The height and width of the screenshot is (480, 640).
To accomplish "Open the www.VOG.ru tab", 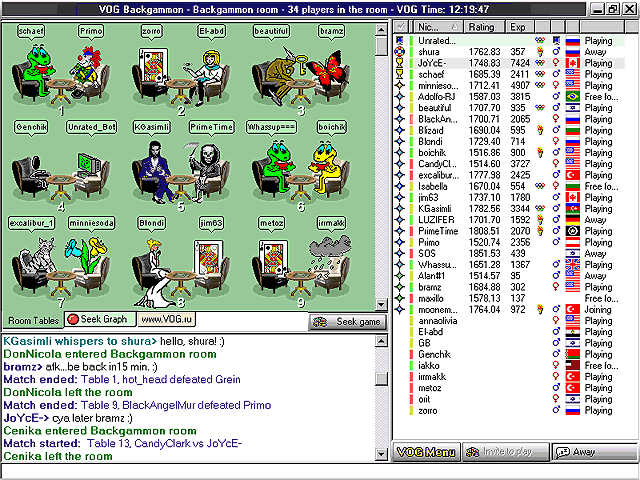I will pyautogui.click(x=166, y=319).
